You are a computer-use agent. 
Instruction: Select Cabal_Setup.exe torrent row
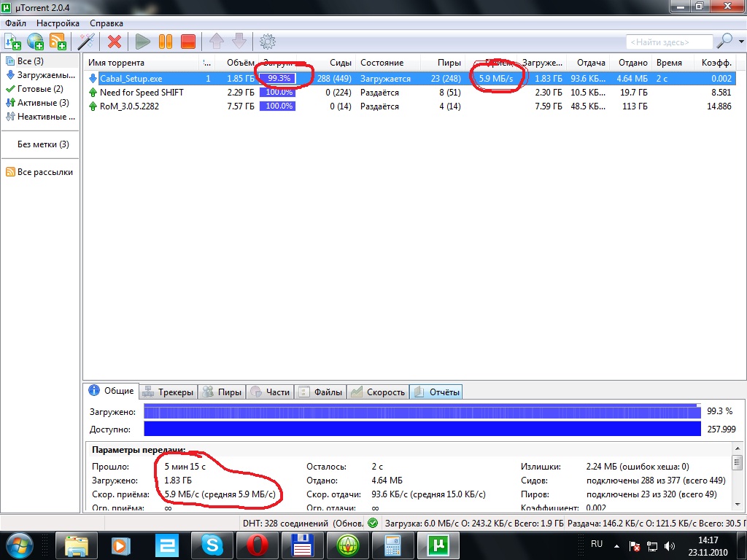410,79
